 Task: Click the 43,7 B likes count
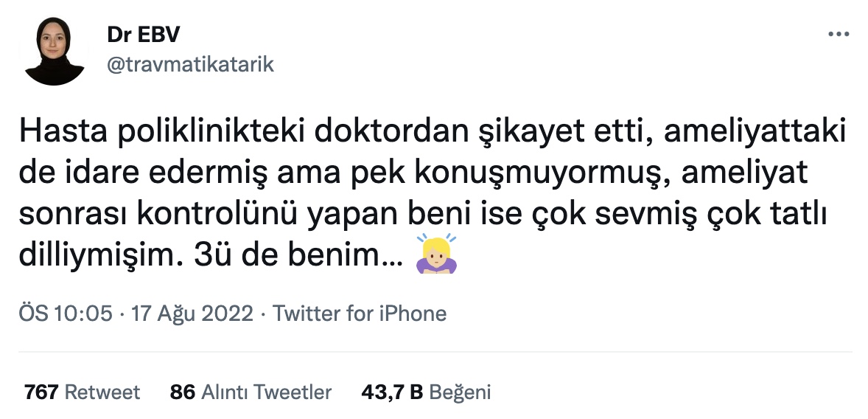[392, 392]
